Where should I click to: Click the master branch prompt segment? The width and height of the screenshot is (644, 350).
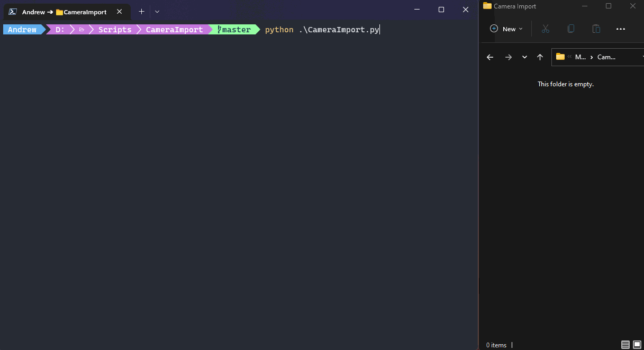tap(234, 30)
